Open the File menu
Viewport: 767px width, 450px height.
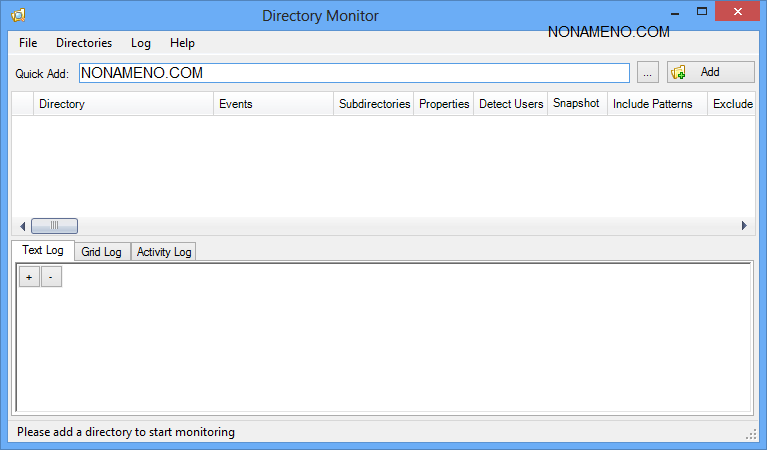(x=28, y=43)
